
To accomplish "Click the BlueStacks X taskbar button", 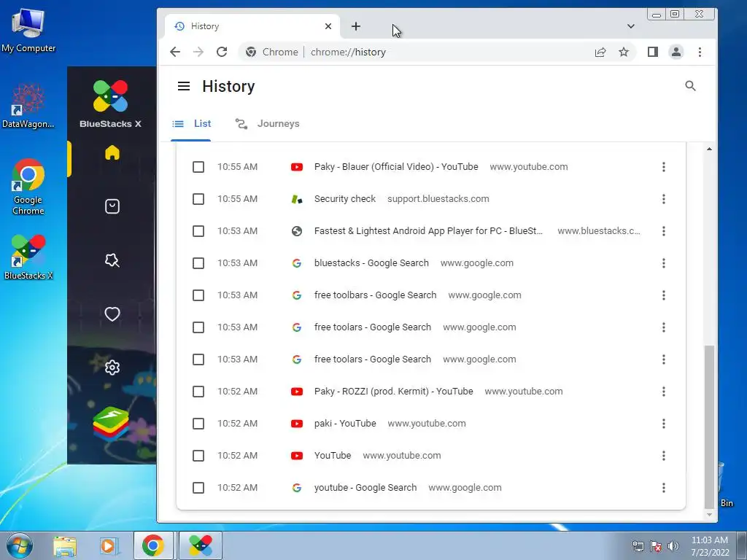I will pos(201,545).
